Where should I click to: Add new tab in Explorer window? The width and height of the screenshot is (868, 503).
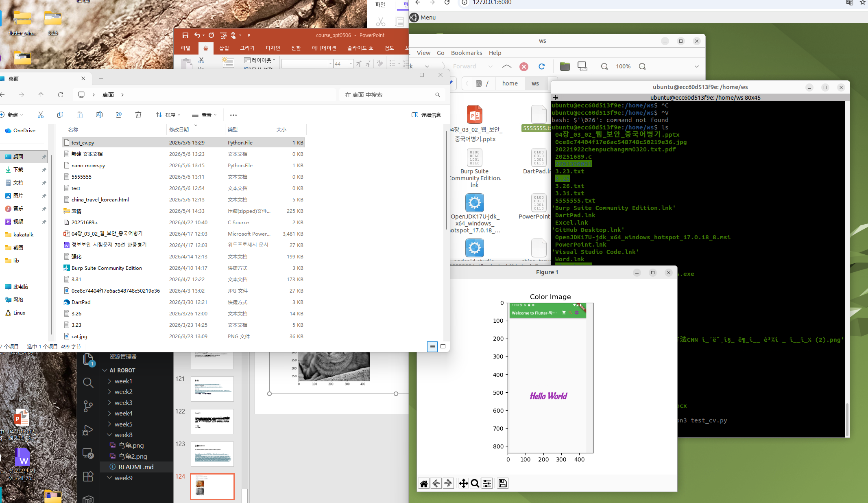(x=101, y=79)
